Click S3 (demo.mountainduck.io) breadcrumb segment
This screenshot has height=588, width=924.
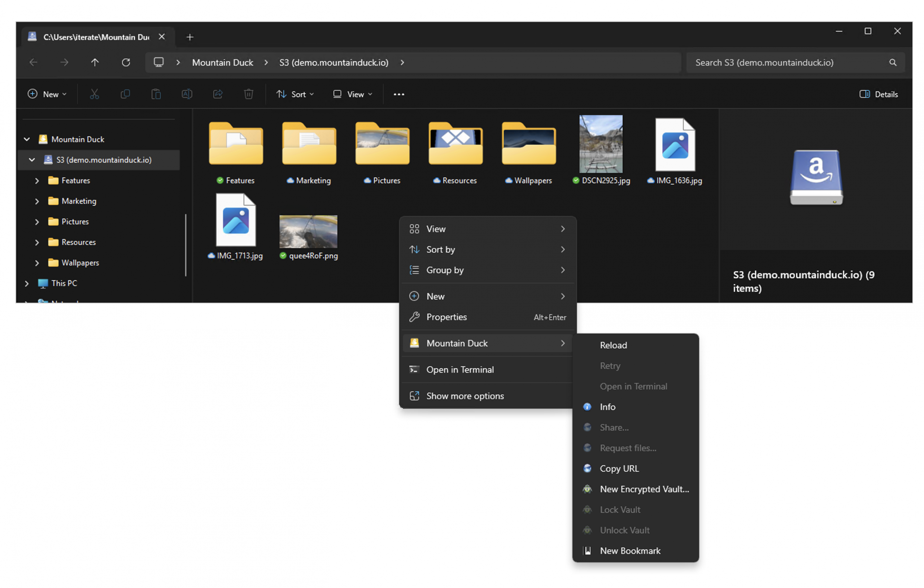[334, 62]
